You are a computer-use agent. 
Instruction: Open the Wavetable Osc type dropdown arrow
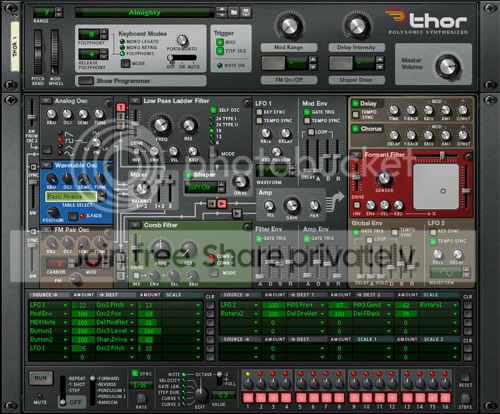pos(46,165)
